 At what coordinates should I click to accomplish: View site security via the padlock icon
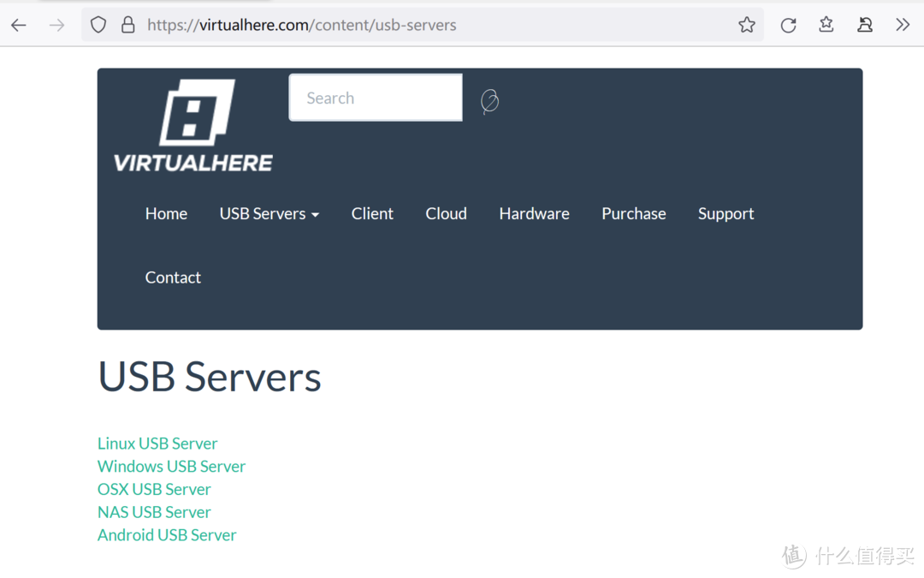pos(127,25)
